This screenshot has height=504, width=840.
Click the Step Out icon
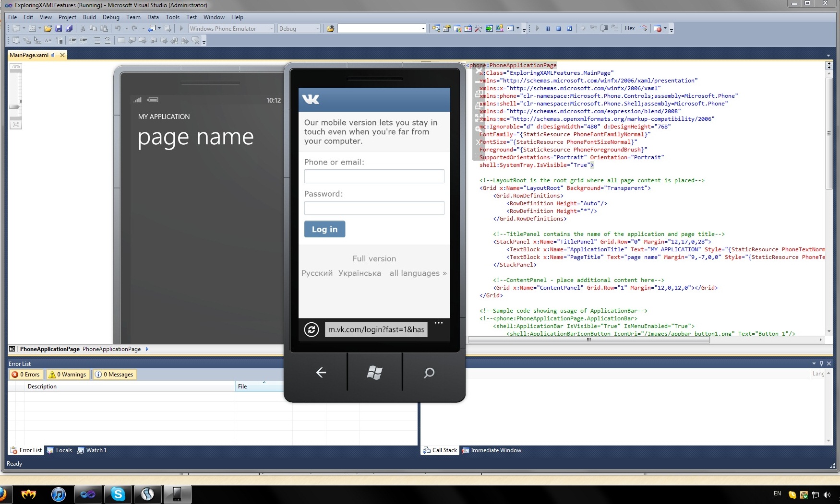(615, 28)
